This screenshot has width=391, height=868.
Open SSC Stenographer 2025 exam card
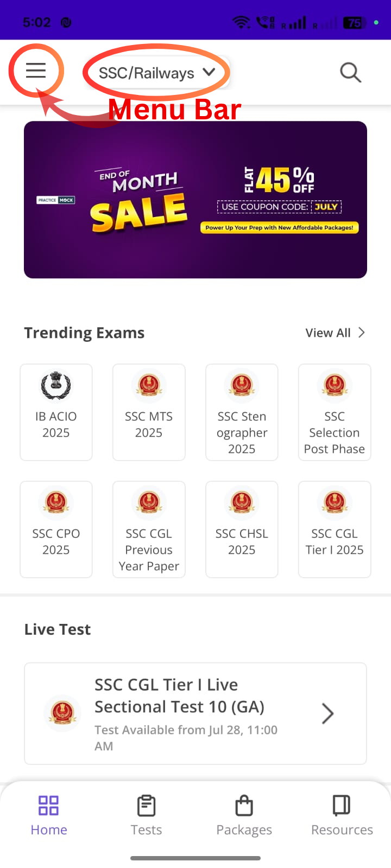point(242,412)
